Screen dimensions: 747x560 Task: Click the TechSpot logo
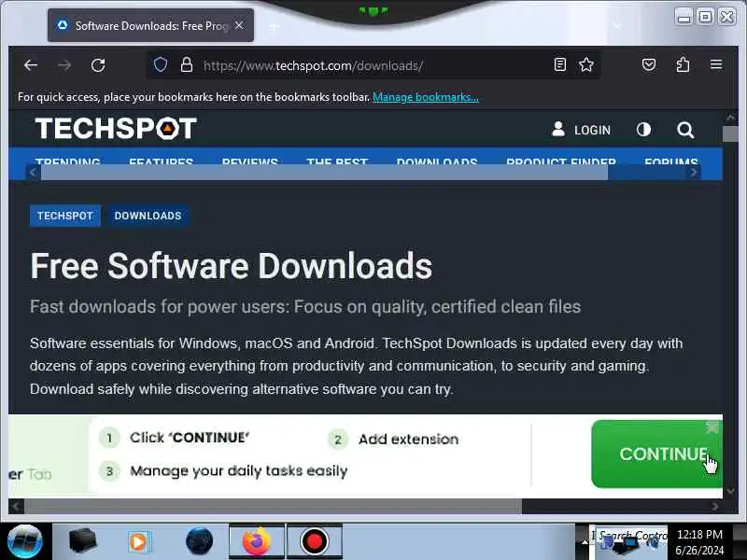[x=116, y=129]
